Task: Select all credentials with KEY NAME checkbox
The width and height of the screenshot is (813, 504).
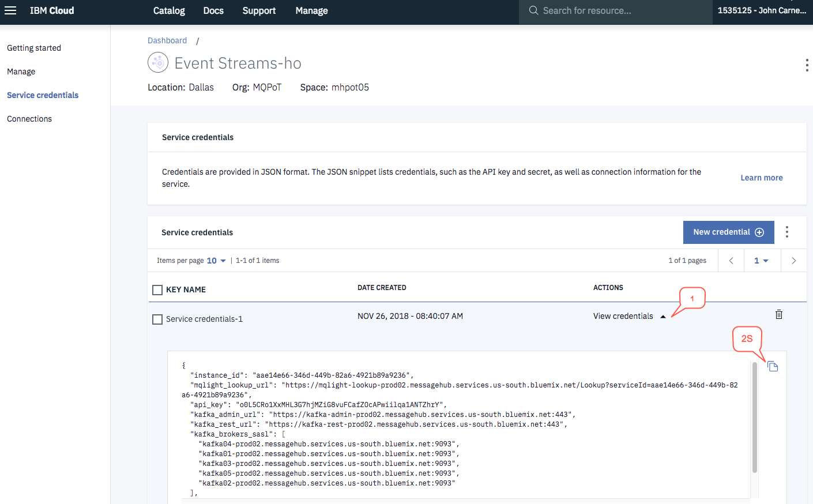Action: pyautogui.click(x=157, y=289)
